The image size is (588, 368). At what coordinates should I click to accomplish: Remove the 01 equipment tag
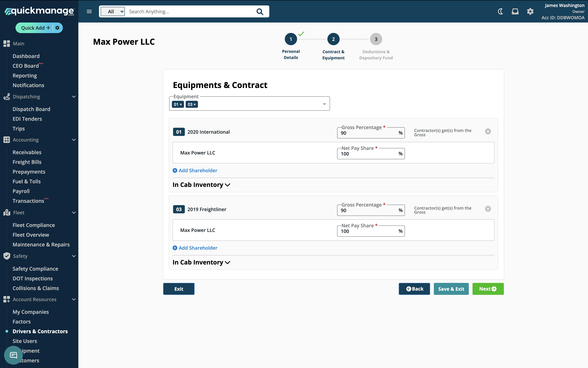click(x=181, y=104)
